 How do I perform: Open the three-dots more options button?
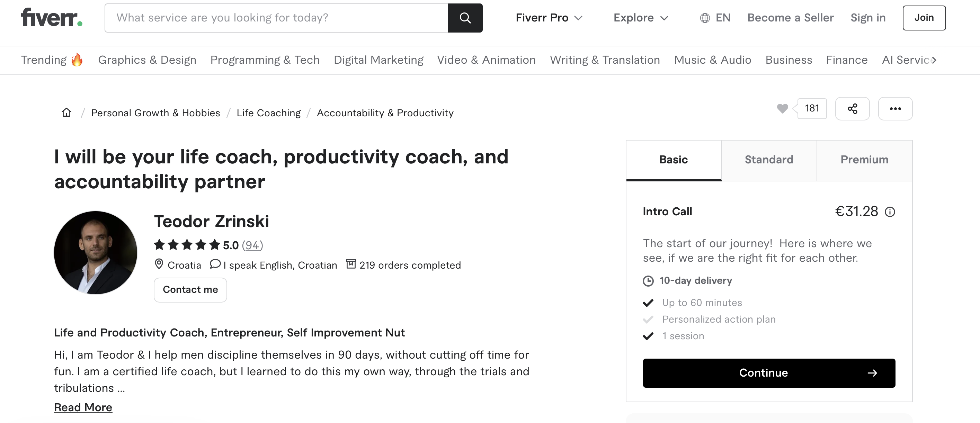[895, 109]
